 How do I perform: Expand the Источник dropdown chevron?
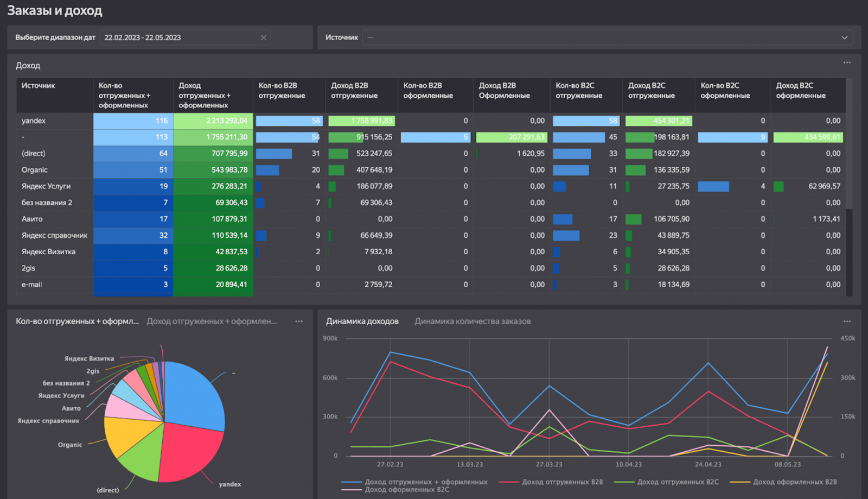(844, 37)
